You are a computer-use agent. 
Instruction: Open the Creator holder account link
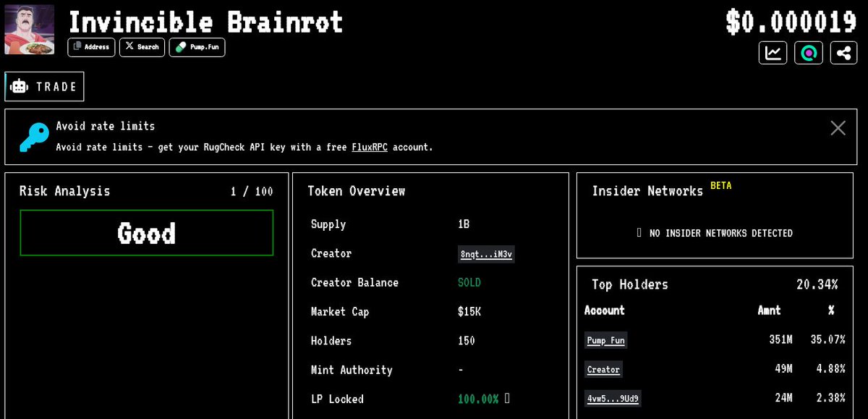[x=603, y=369]
